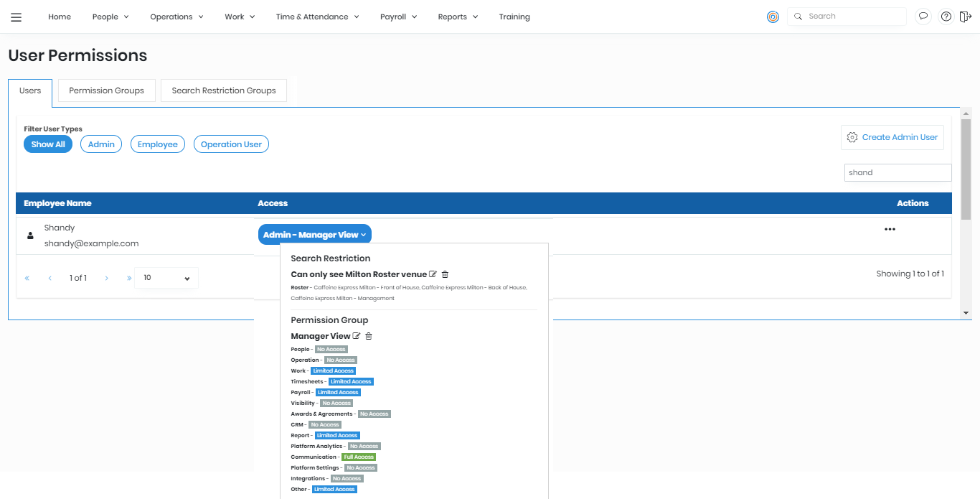The height and width of the screenshot is (499, 980).
Task: Filter user types by Employee
Action: [157, 144]
